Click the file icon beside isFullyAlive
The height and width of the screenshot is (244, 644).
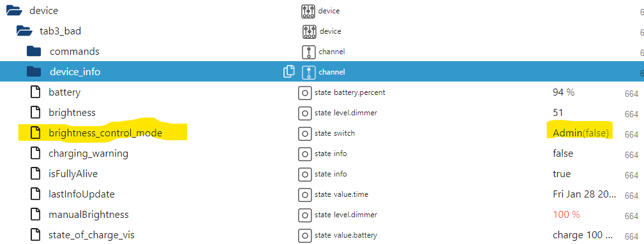coord(36,174)
